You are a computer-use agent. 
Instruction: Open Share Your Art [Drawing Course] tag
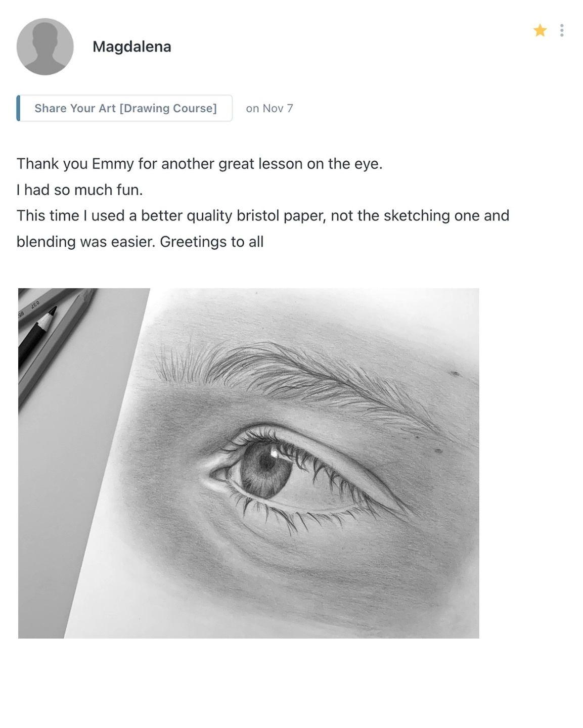pyautogui.click(x=125, y=108)
